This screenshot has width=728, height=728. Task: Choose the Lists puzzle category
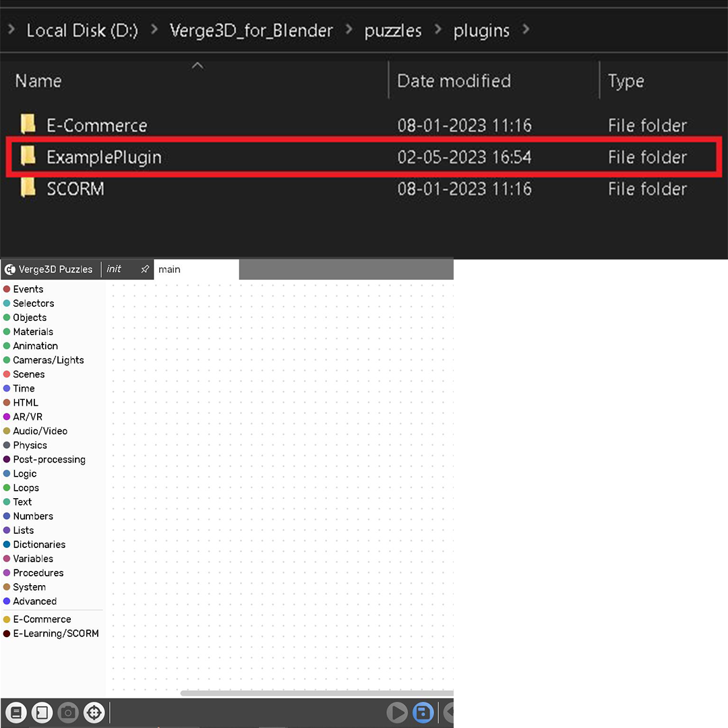pyautogui.click(x=23, y=530)
